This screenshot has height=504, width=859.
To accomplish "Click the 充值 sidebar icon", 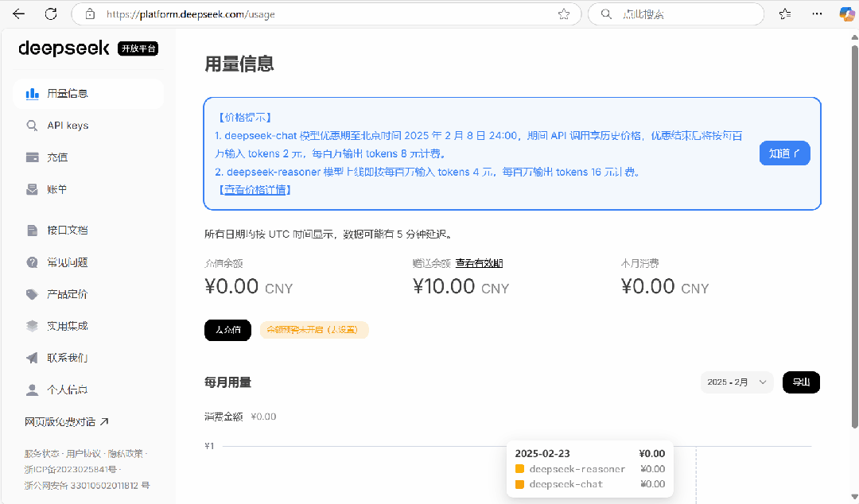I will (x=32, y=157).
